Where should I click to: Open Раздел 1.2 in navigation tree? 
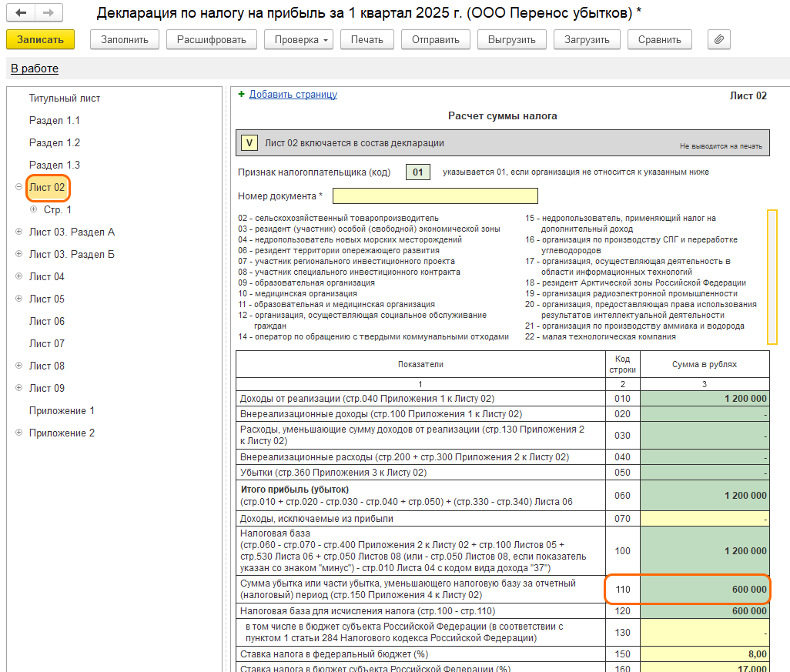pyautogui.click(x=55, y=143)
